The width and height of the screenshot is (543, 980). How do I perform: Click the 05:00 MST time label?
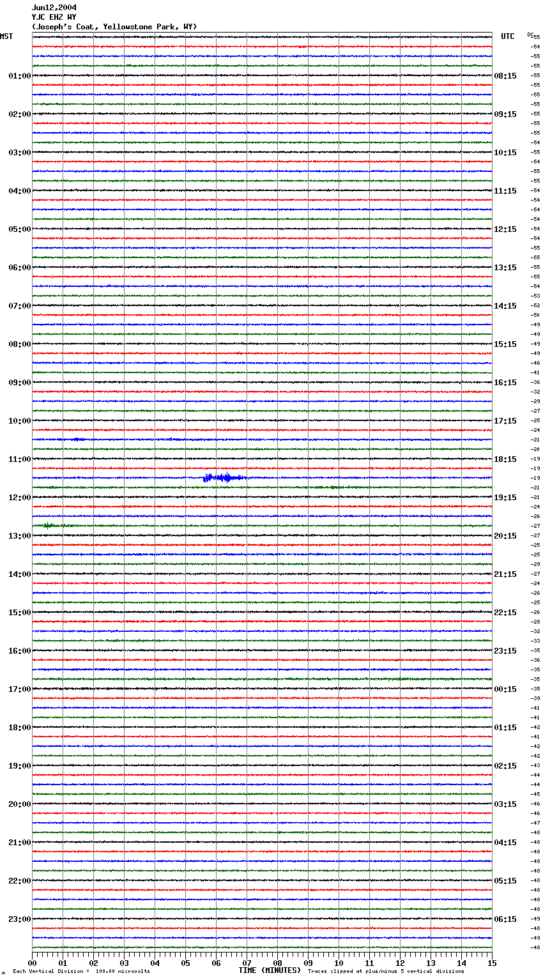[20, 229]
